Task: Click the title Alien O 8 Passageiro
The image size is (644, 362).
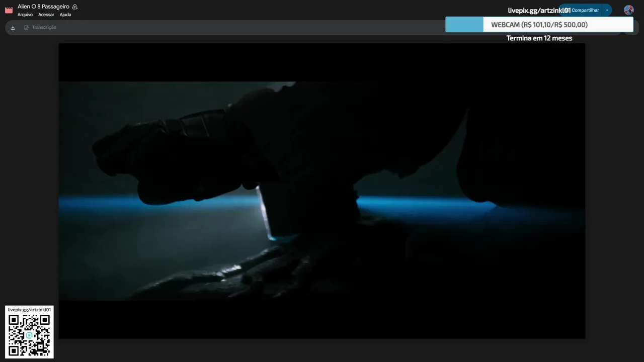Action: click(43, 7)
